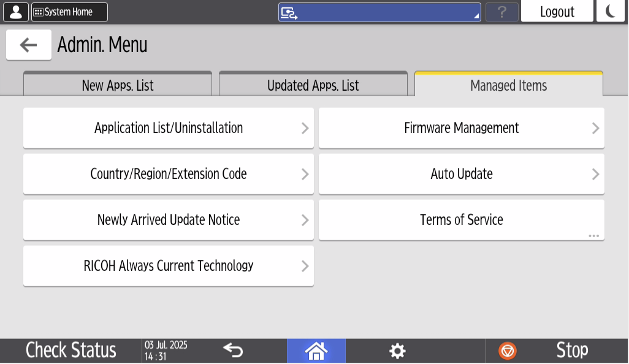Open the user login icon

16,12
